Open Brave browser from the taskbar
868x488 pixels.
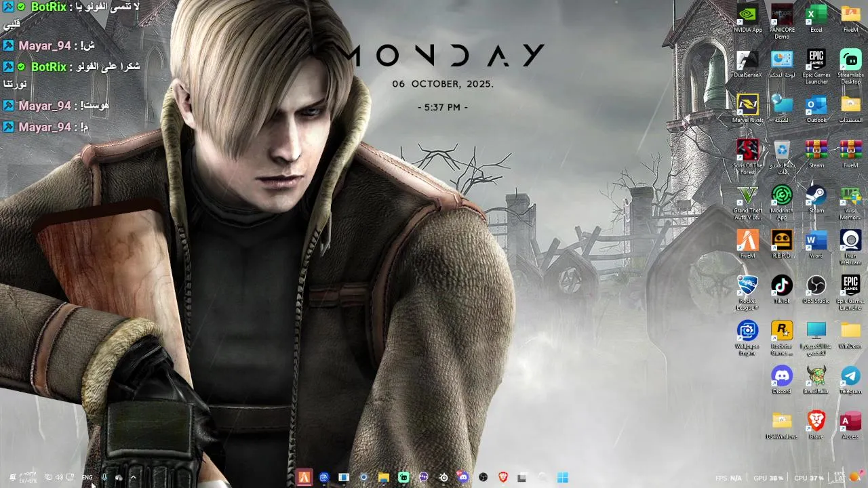click(502, 478)
